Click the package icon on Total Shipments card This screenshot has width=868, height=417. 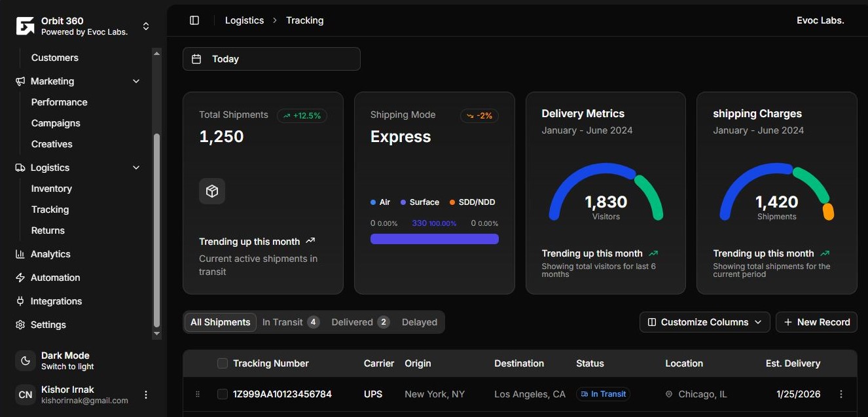tap(212, 190)
